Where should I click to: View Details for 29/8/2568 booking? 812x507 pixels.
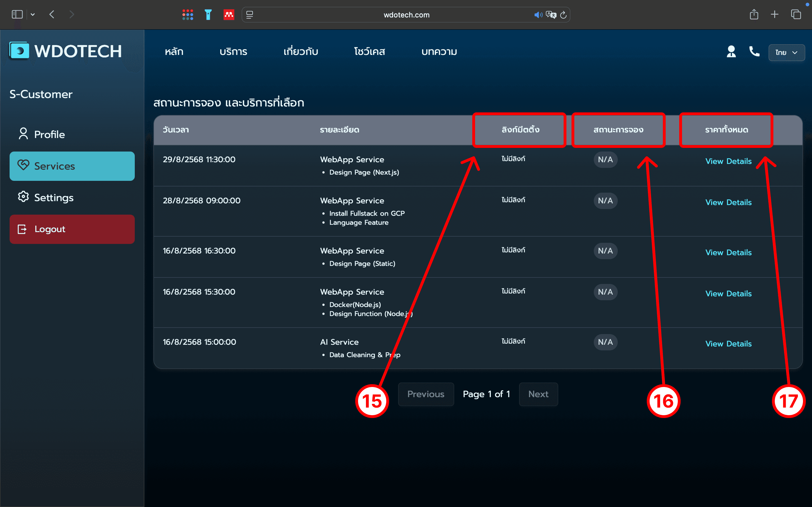(x=728, y=161)
